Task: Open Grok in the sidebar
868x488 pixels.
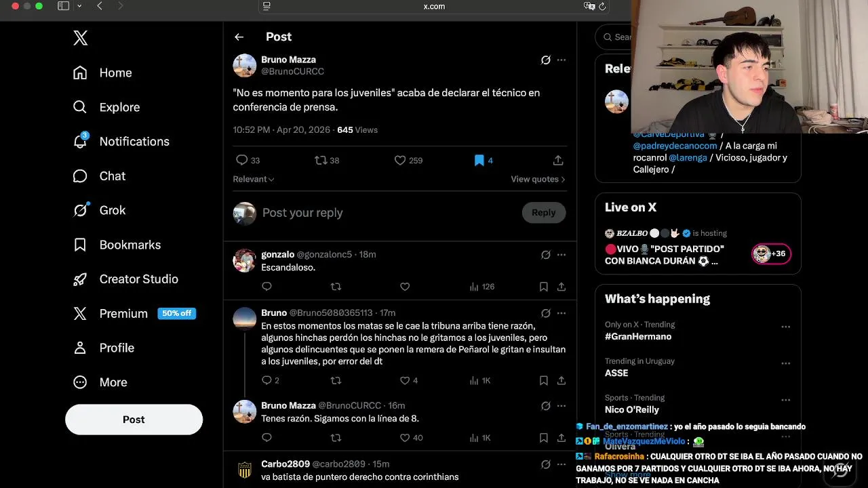Action: click(x=99, y=210)
